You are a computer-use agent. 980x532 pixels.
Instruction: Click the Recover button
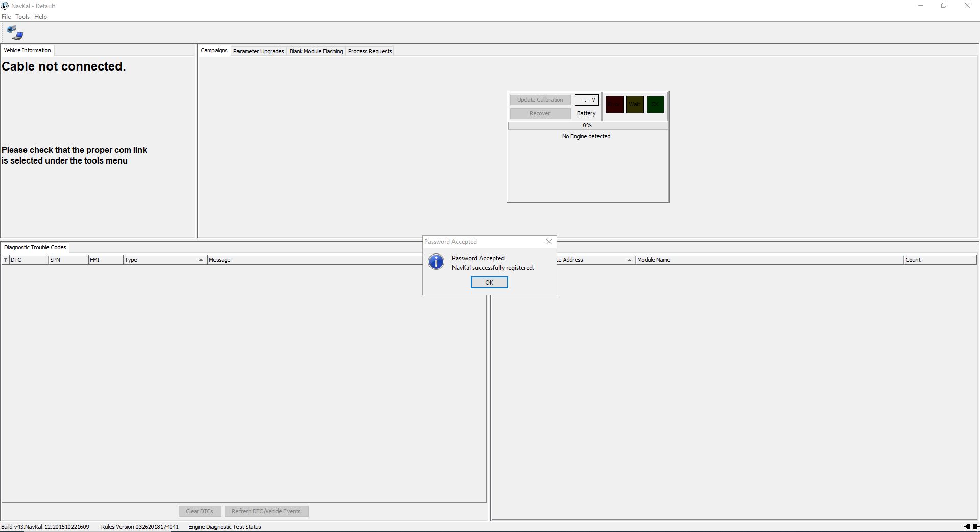(540, 113)
